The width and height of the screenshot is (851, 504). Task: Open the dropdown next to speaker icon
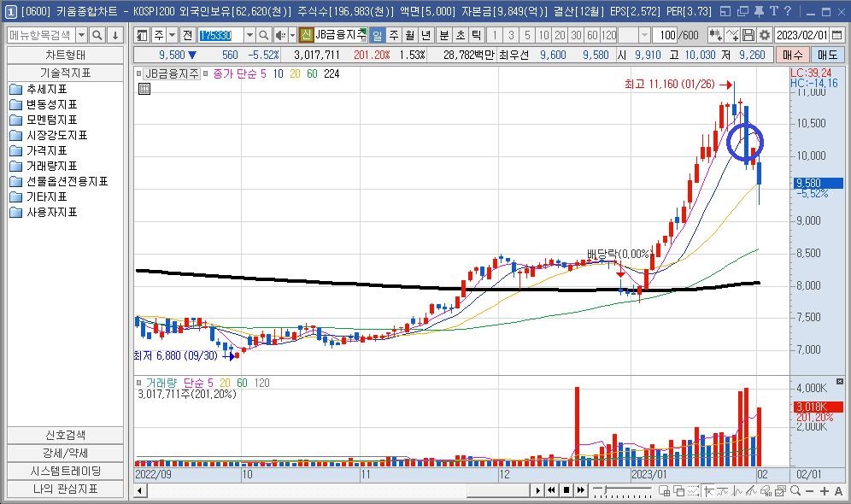click(292, 35)
